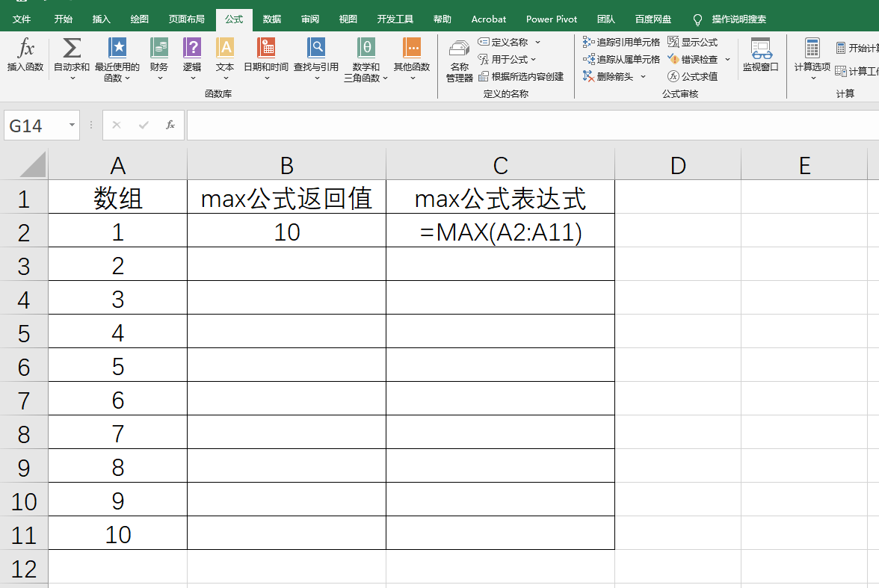Switch to the Data (数据) tab
Viewport: 879px width, 588px height.
(272, 19)
